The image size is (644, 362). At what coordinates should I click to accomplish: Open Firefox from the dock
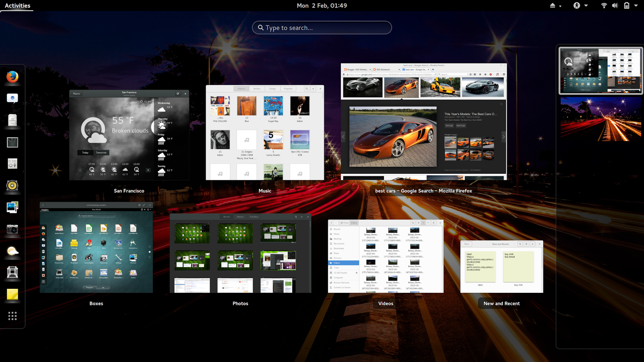coord(12,76)
